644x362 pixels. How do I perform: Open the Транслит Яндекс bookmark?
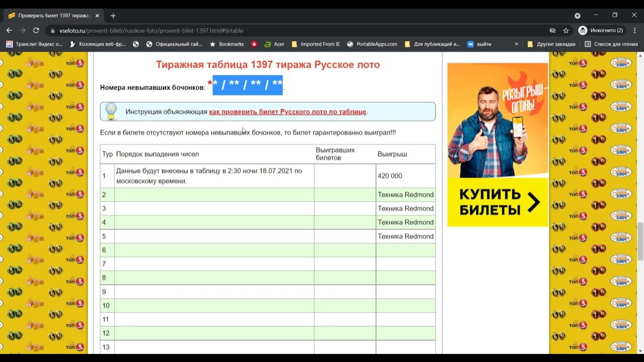34,44
